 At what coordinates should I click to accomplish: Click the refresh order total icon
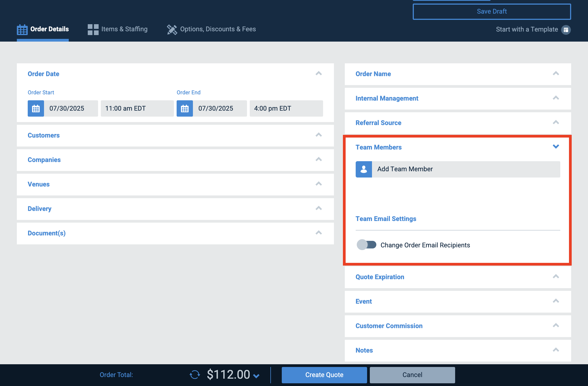coord(195,375)
